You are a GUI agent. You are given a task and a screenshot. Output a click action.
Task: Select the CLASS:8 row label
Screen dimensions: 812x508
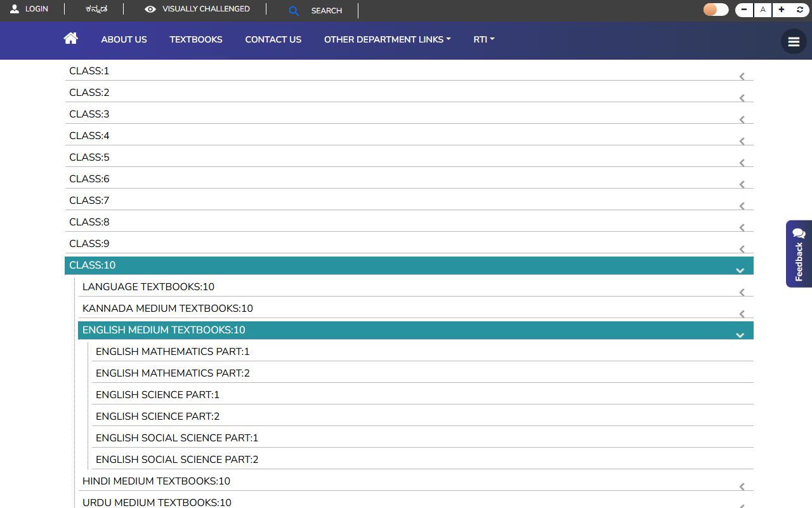point(89,222)
